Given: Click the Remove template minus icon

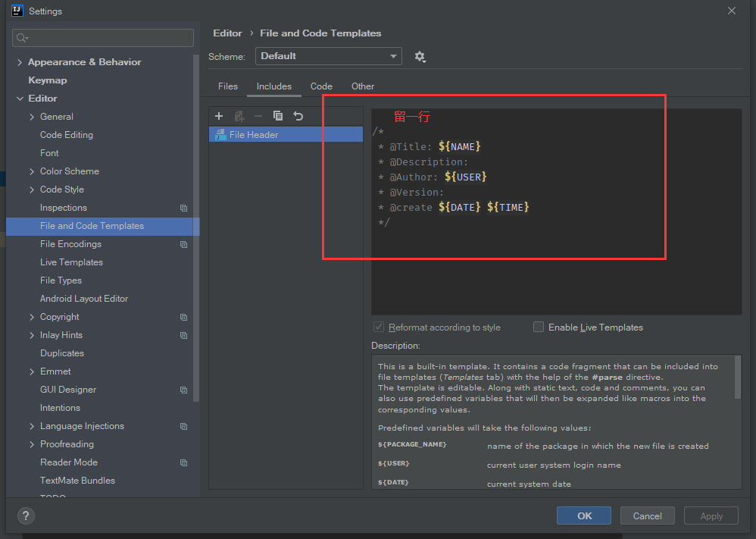Looking at the screenshot, I should (x=258, y=116).
